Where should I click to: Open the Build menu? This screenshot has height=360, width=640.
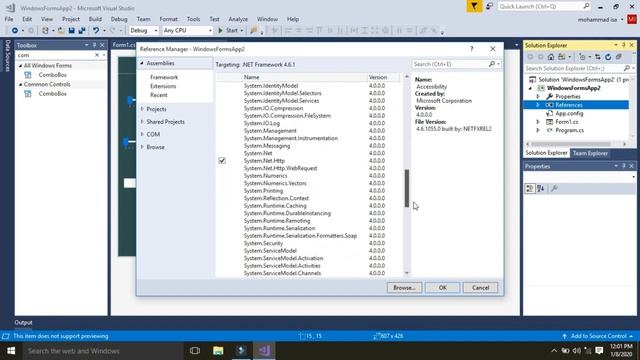pyautogui.click(x=95, y=19)
